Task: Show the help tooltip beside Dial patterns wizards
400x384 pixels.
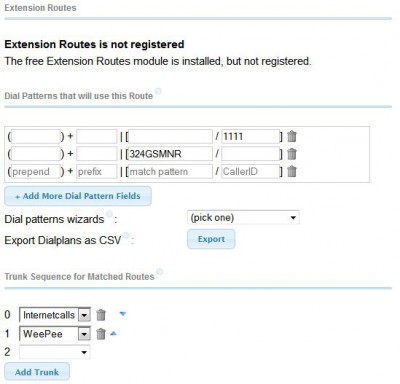Action: point(109,214)
